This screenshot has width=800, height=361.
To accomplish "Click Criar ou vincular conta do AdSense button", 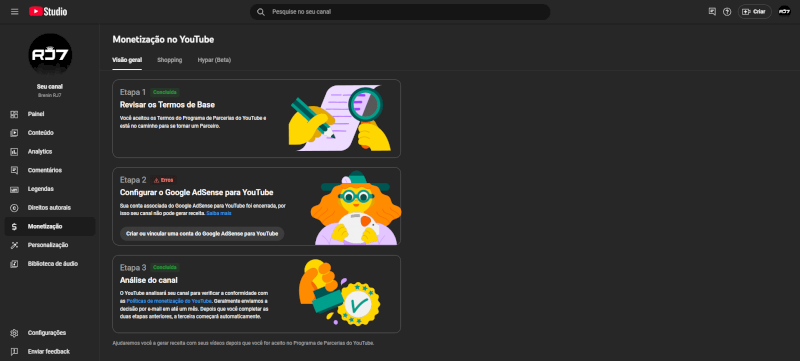I will pyautogui.click(x=202, y=234).
